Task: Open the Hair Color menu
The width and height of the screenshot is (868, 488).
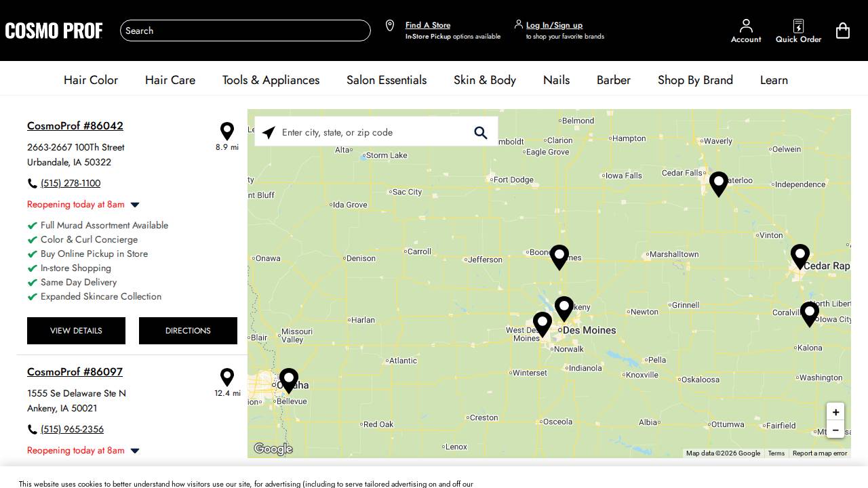Action: (91, 80)
